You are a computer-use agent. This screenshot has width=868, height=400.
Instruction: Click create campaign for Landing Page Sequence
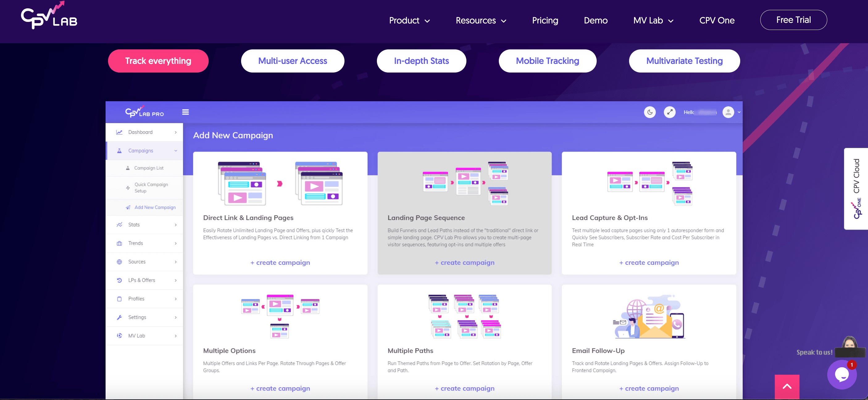click(x=465, y=262)
